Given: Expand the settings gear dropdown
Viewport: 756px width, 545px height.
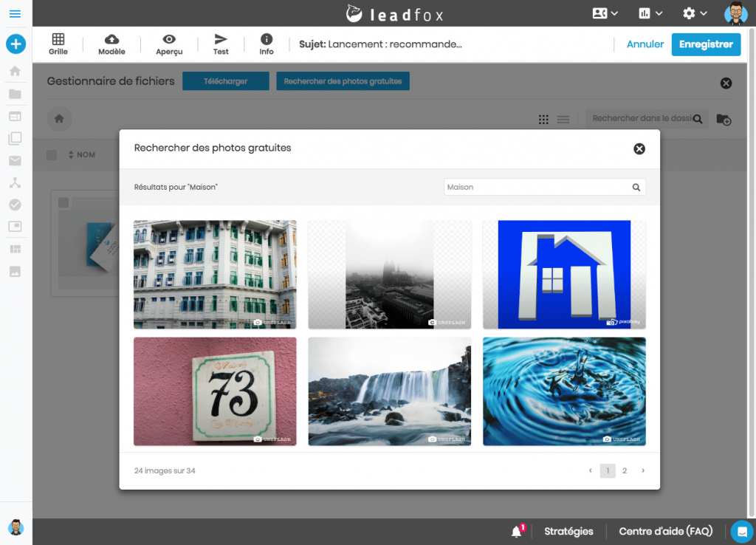Looking at the screenshot, I should 695,13.
